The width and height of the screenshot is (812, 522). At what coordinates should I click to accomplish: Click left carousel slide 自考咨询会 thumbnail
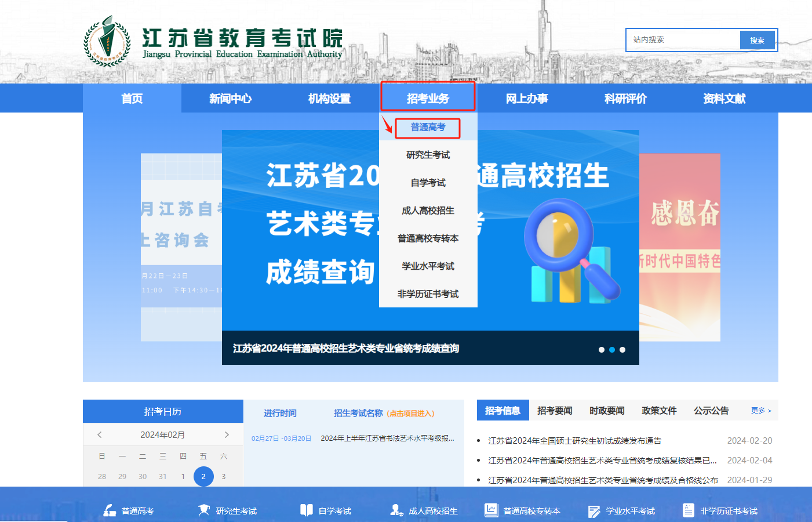coord(181,247)
